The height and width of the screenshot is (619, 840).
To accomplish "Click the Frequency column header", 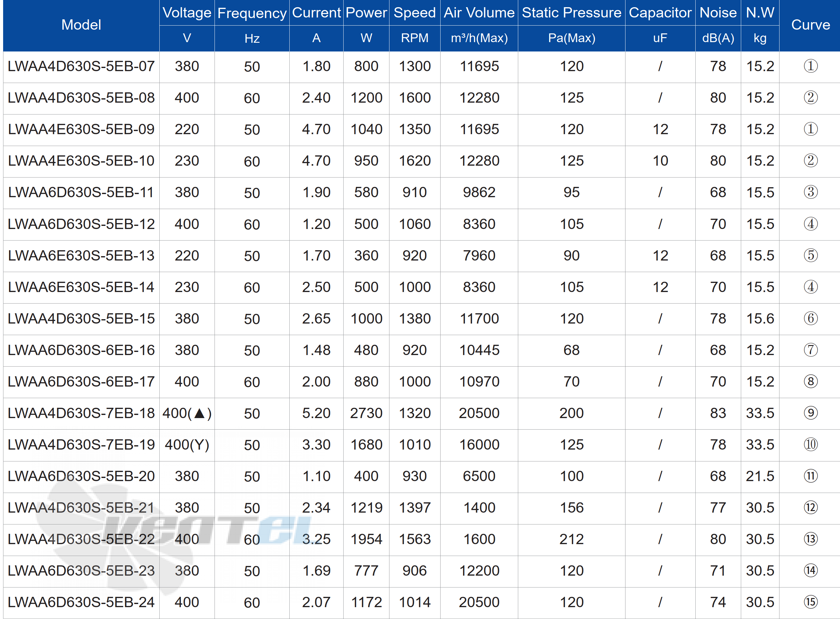I will pos(252,13).
